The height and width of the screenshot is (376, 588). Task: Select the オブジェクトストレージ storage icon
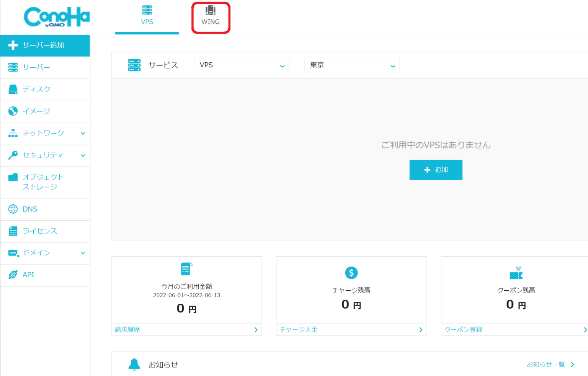click(13, 177)
